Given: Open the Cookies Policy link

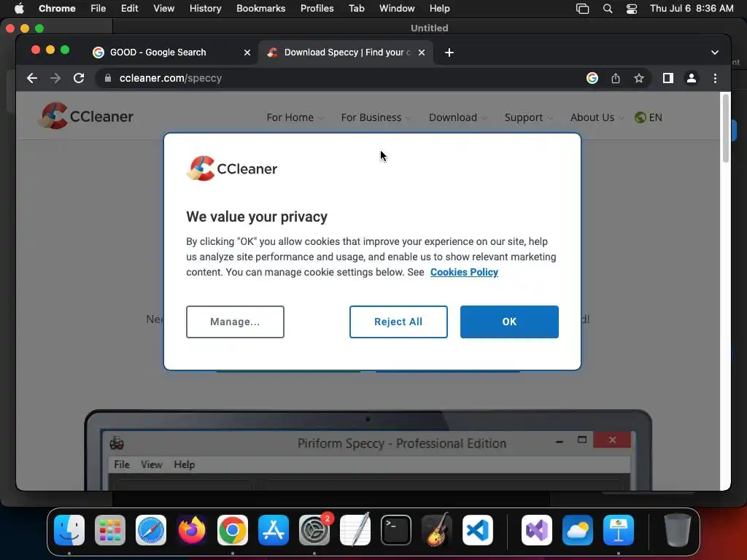Looking at the screenshot, I should (464, 272).
